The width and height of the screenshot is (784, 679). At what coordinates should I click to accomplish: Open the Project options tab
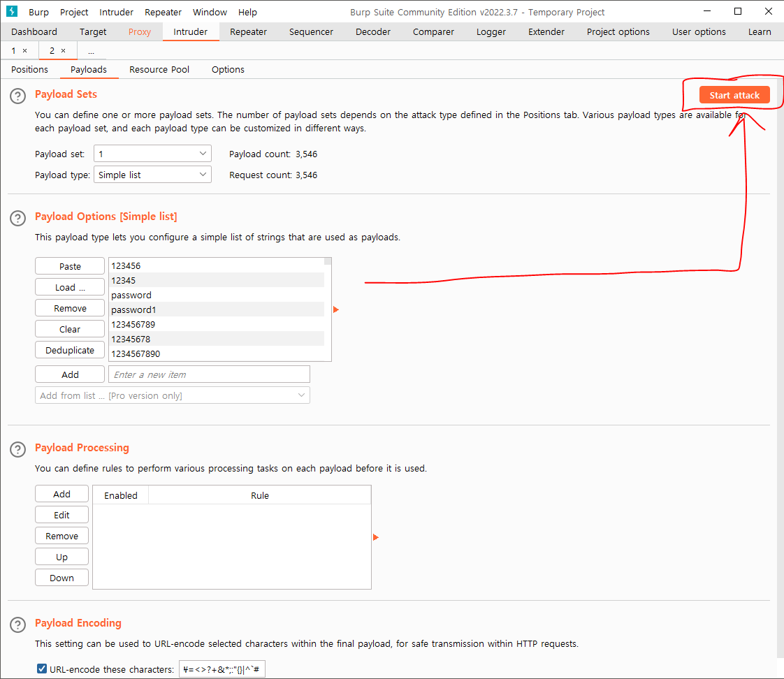618,31
